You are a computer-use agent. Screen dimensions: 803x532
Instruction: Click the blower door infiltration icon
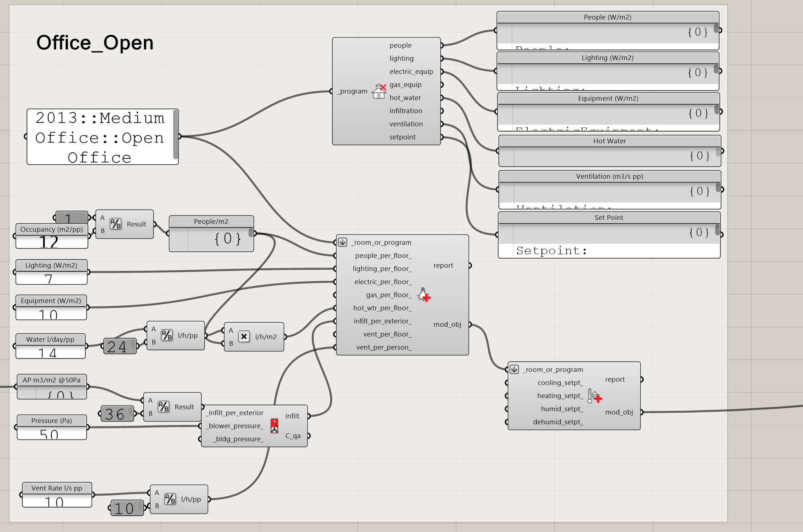coord(274,426)
